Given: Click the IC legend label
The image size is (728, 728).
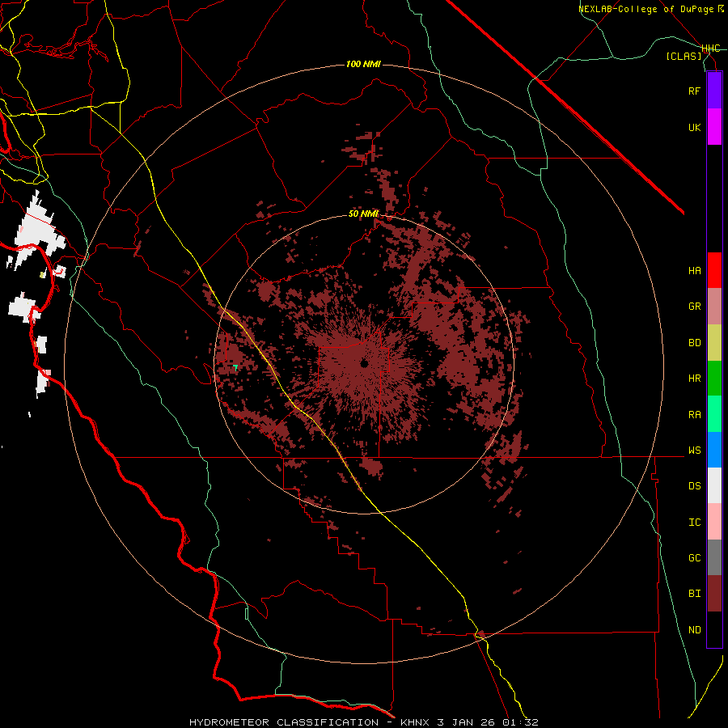Looking at the screenshot, I should tap(694, 522).
